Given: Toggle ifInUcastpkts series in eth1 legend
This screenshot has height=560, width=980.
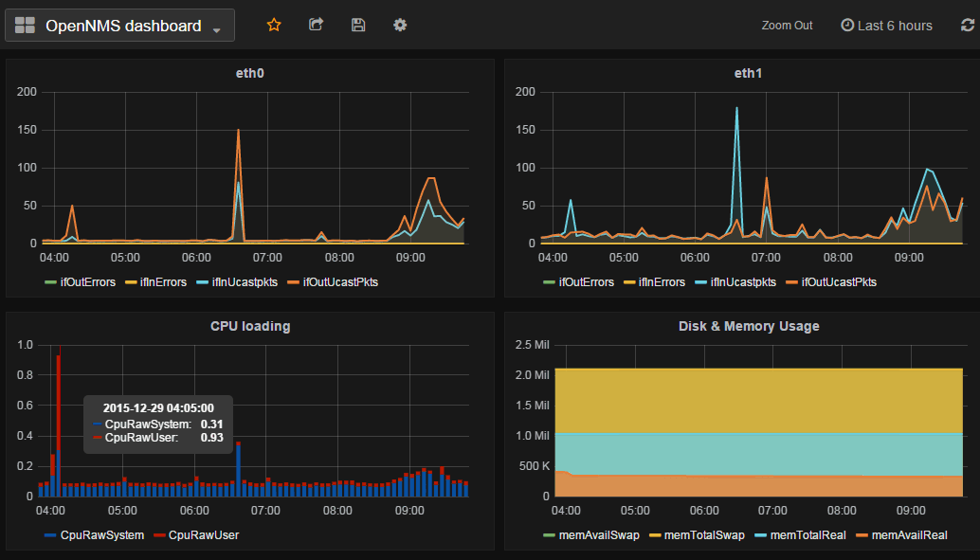Looking at the screenshot, I should (x=736, y=281).
